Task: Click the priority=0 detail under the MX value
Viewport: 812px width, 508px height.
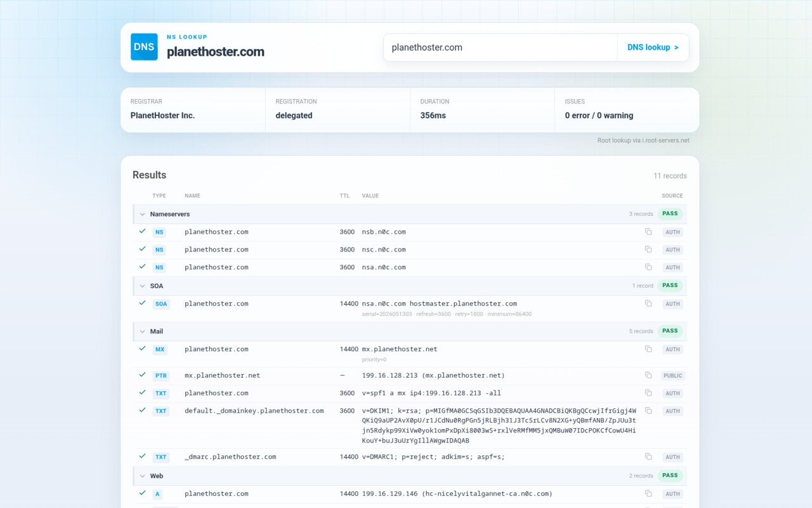Action: 374,359
